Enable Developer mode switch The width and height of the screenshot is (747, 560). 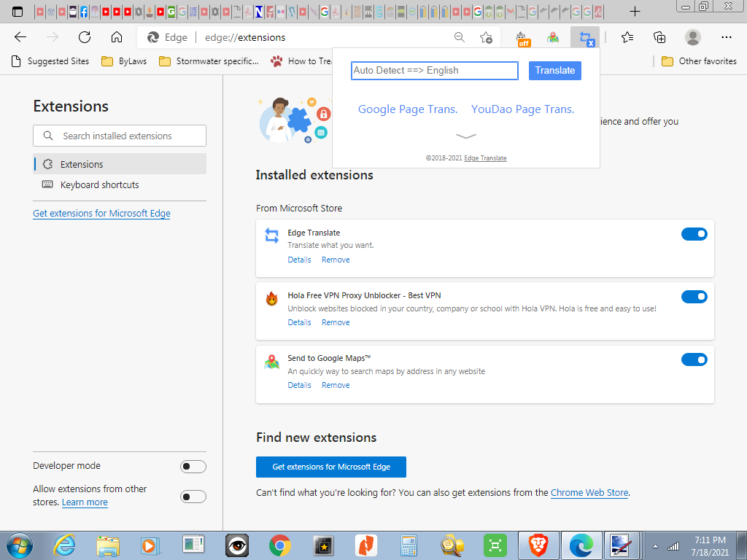(x=193, y=467)
